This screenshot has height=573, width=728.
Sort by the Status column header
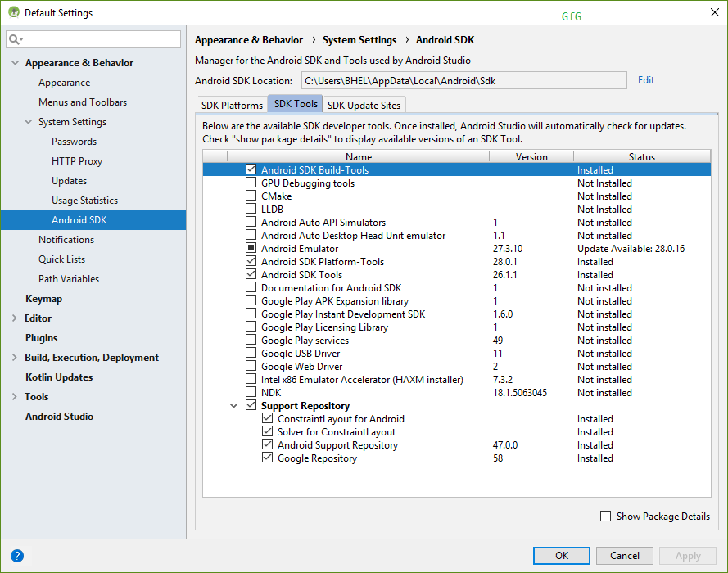click(x=642, y=156)
